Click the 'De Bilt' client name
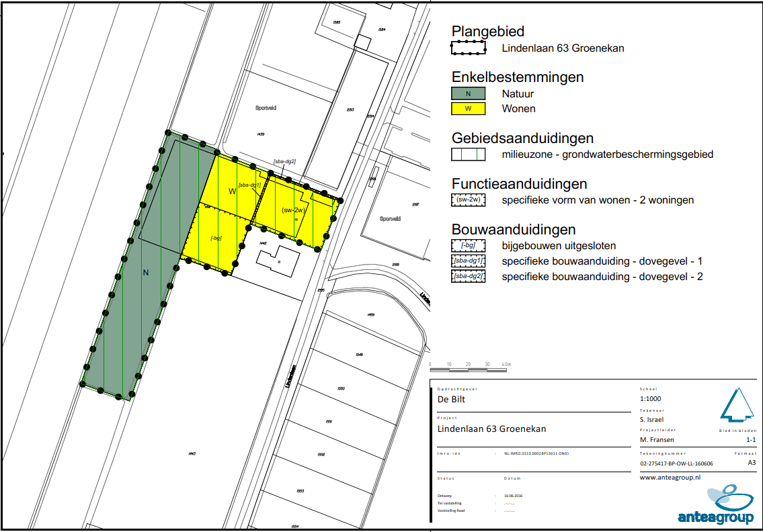 [451, 399]
